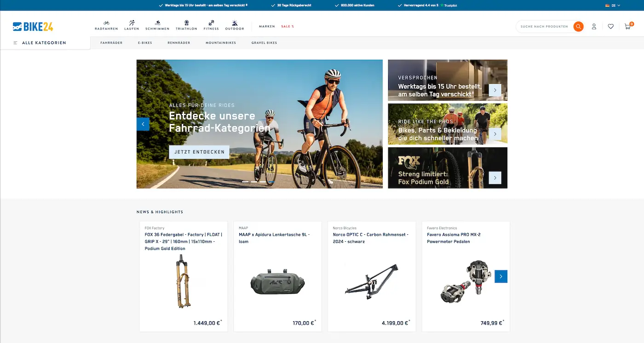Click the MAAP brand label

[243, 228]
